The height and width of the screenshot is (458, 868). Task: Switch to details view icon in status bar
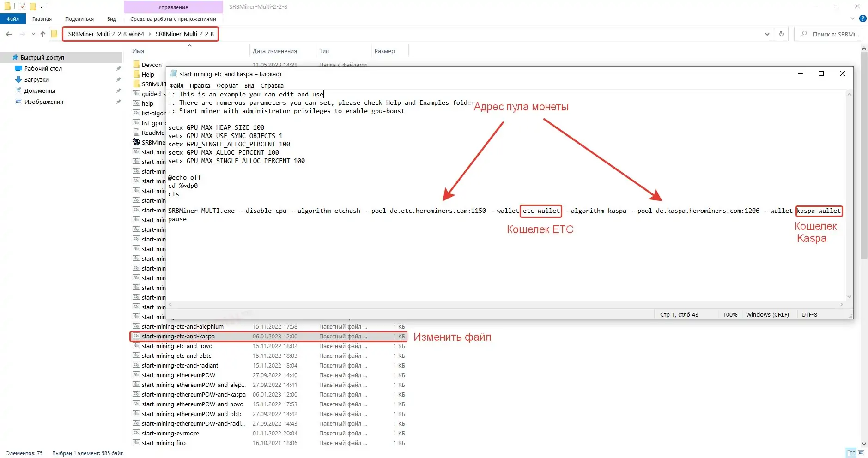pyautogui.click(x=851, y=453)
